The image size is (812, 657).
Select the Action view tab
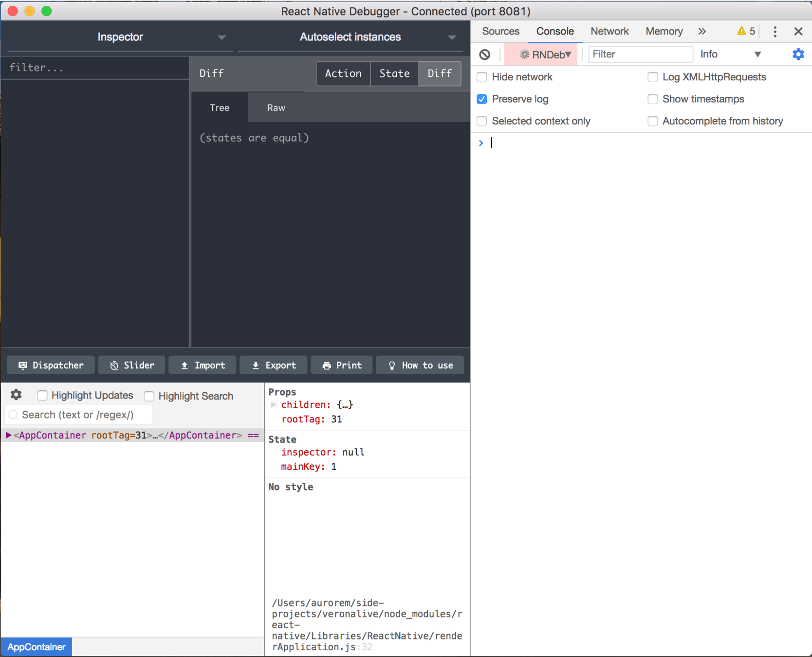pos(343,73)
